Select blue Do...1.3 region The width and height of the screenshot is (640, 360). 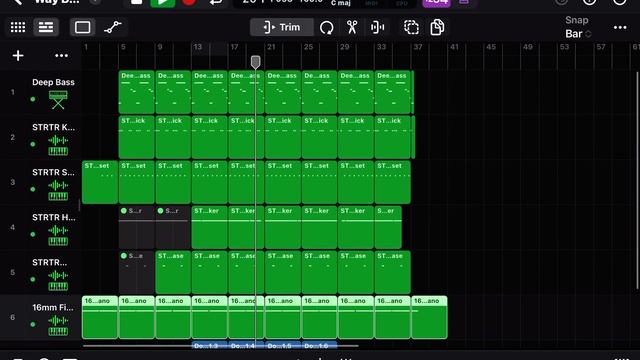[x=209, y=345]
